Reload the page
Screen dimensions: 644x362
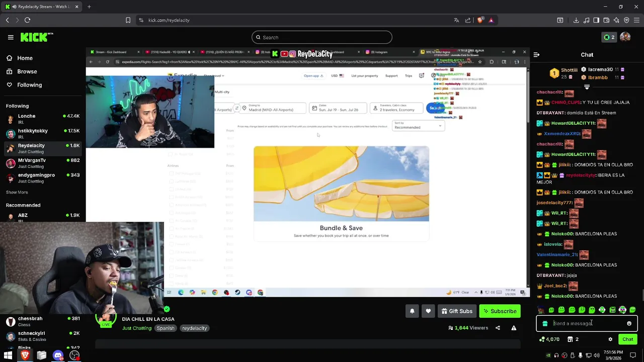tap(27, 20)
